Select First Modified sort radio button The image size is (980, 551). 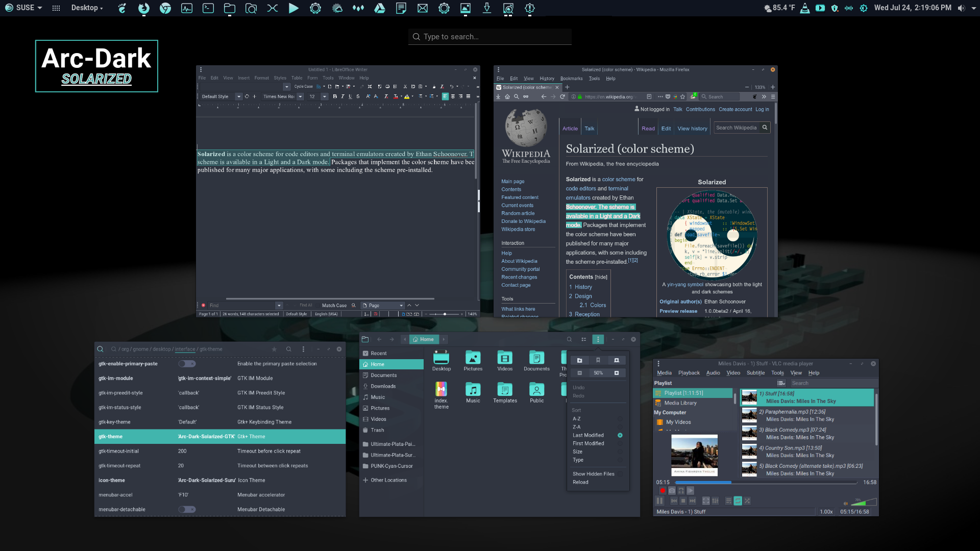[x=620, y=443]
